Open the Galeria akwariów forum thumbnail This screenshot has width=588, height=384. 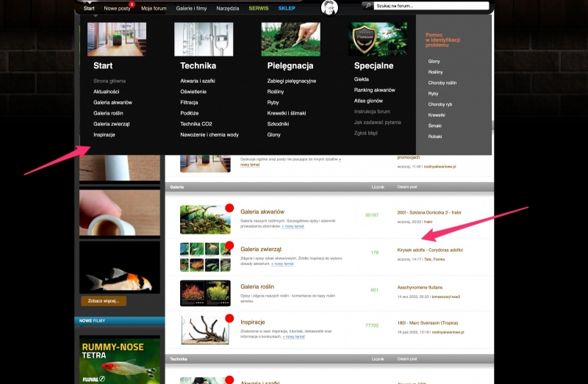[205, 220]
